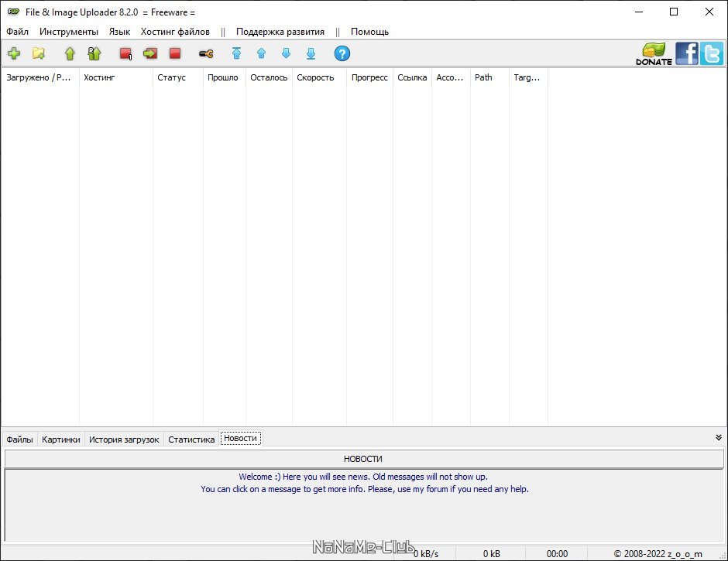Open accounts manager via key icon
This screenshot has width=728, height=561.
coord(206,54)
